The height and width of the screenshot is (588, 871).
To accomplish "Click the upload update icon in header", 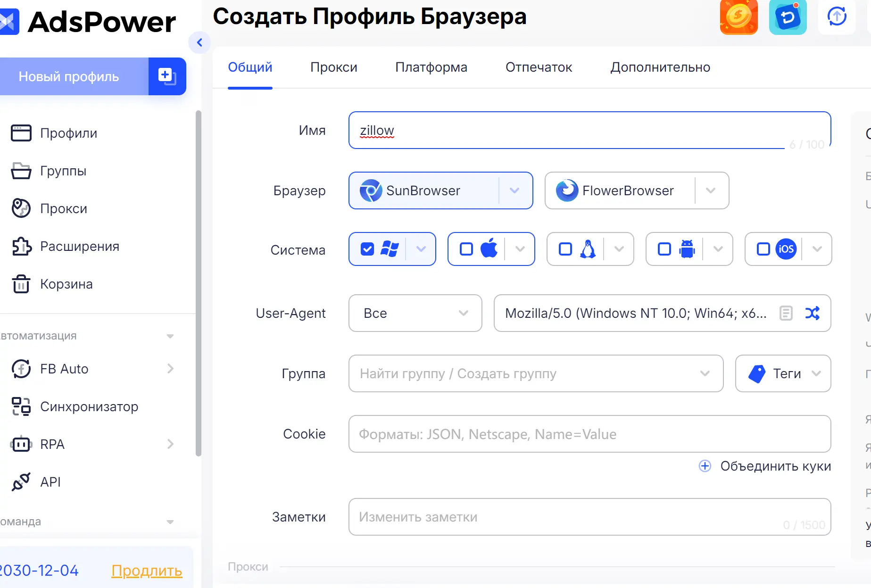I will click(837, 17).
